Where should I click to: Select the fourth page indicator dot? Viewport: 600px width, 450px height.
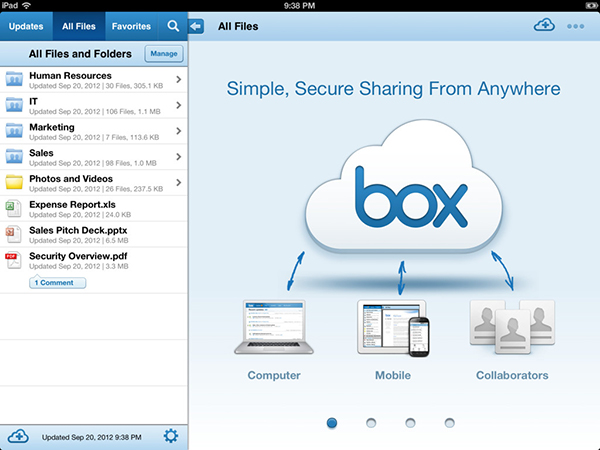tap(450, 423)
